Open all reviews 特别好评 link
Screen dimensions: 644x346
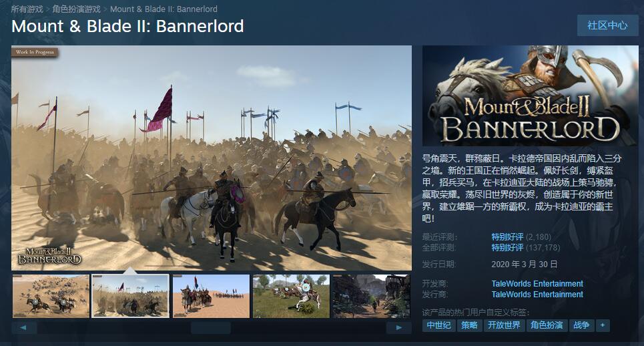click(x=507, y=247)
